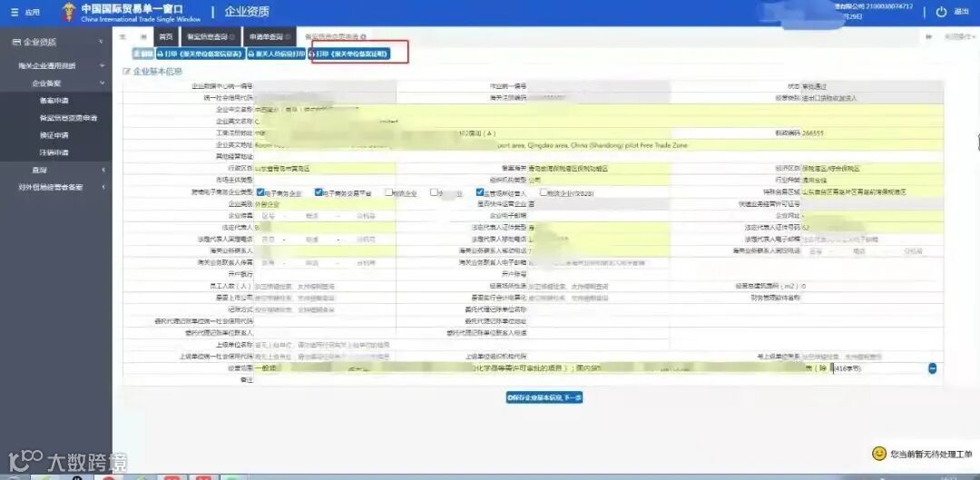Check the 物流企业 checkbox

[x=388, y=192]
